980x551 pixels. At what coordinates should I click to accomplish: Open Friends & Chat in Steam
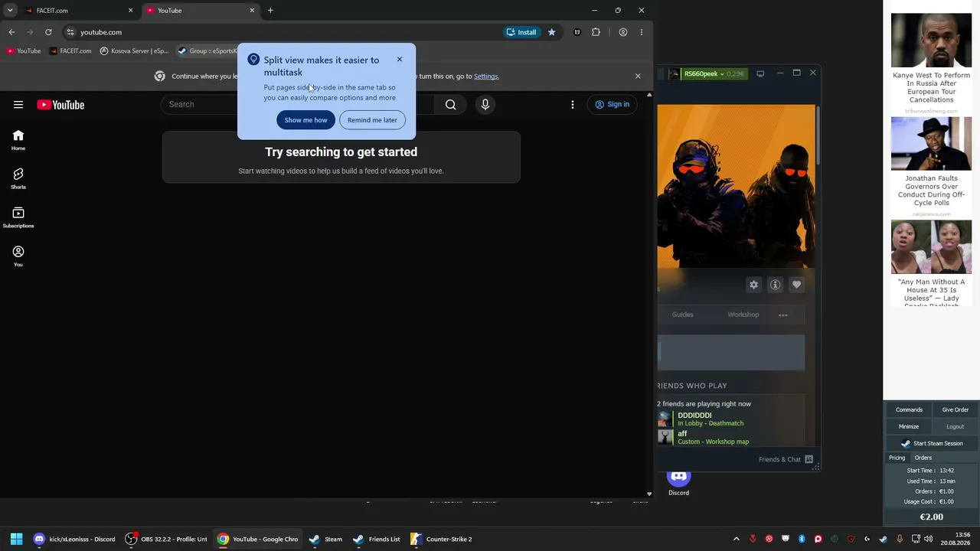tap(786, 459)
